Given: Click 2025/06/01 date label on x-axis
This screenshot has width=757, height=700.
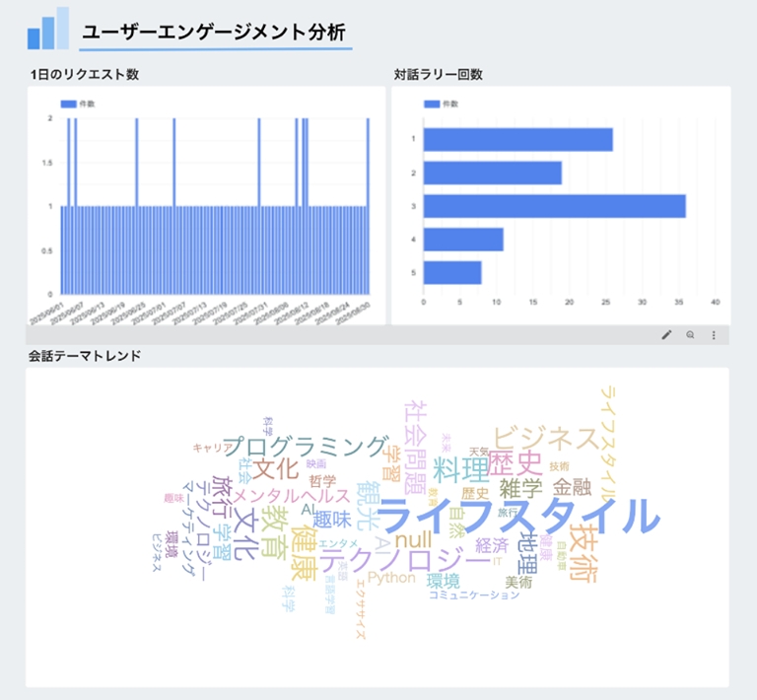Looking at the screenshot, I should click(47, 314).
